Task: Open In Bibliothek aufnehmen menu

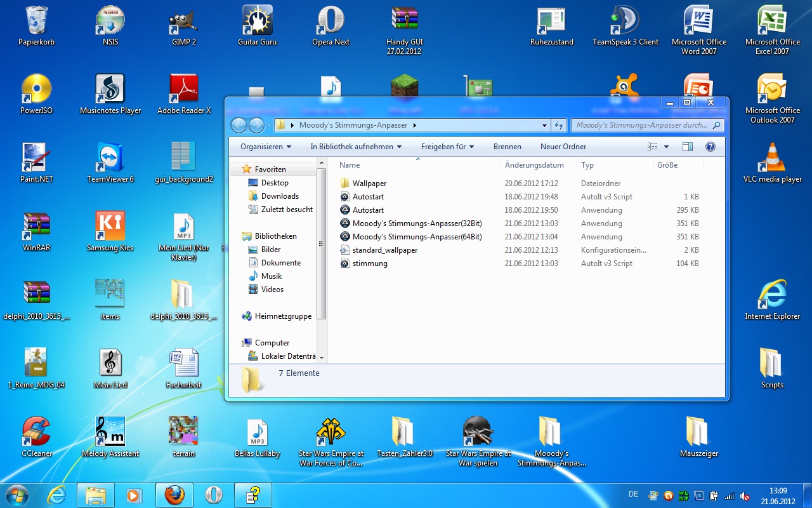Action: [x=356, y=147]
